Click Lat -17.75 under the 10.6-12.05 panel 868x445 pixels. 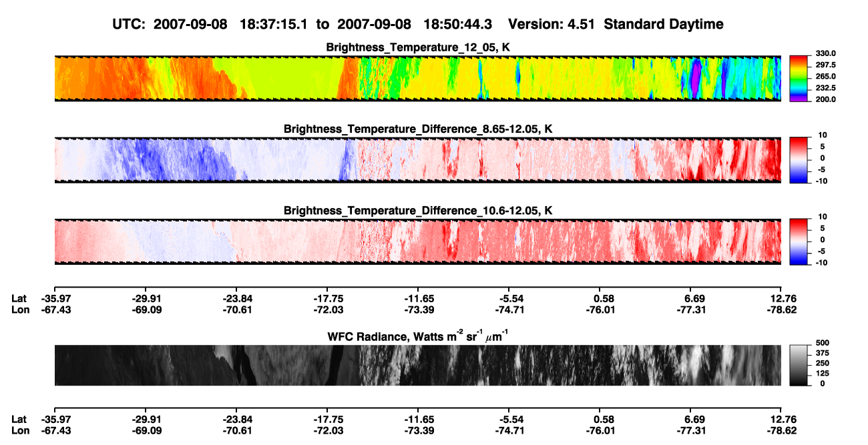[327, 298]
